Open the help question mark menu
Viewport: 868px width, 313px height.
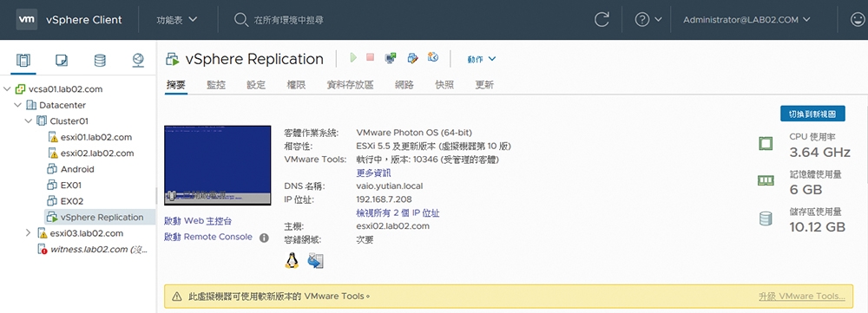pyautogui.click(x=648, y=20)
